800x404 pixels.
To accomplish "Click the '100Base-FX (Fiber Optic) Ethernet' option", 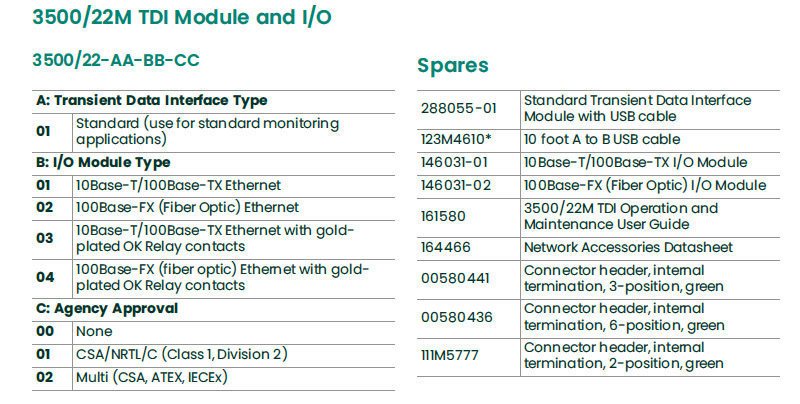I will pyautogui.click(x=187, y=207).
